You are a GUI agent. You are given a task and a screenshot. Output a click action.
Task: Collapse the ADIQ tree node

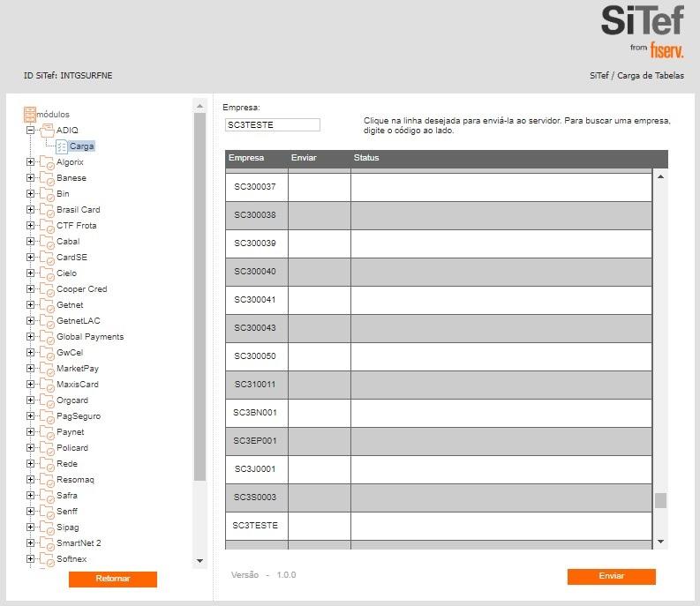[x=30, y=131]
